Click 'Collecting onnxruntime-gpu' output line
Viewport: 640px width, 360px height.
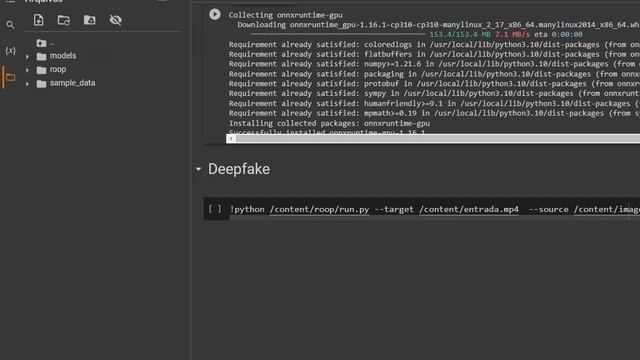(285, 15)
